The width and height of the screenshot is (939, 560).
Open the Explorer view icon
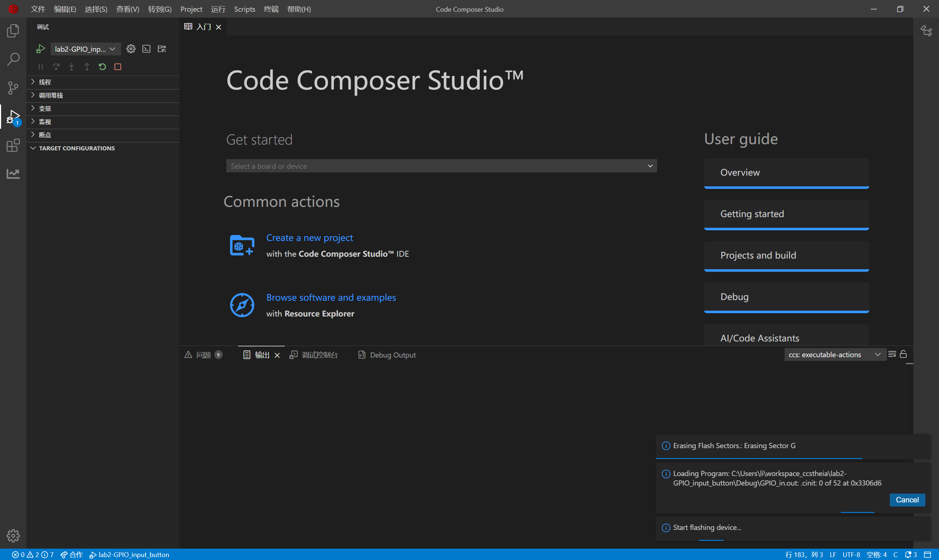click(13, 30)
